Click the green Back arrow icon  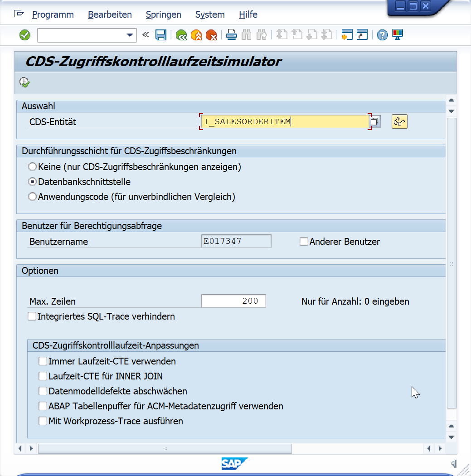point(181,35)
